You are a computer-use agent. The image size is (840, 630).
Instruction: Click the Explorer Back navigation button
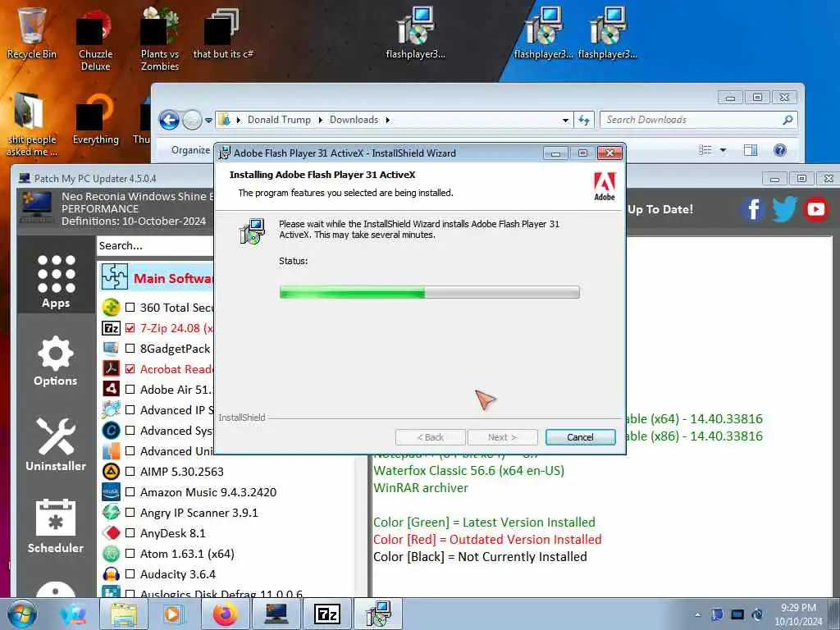tap(169, 120)
